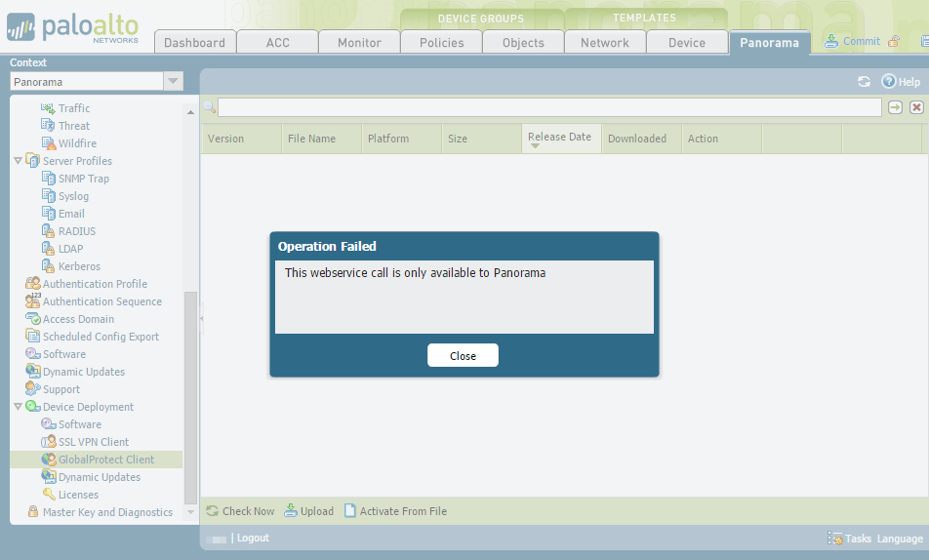929x560 pixels.
Task: Collapse the Server Profiles tree node
Action: click(18, 161)
